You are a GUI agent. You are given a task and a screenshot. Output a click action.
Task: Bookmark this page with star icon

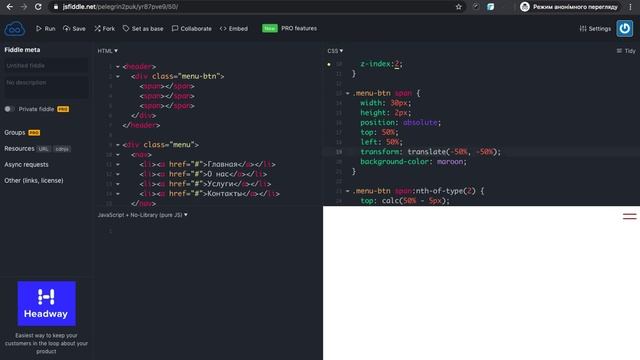(x=458, y=7)
